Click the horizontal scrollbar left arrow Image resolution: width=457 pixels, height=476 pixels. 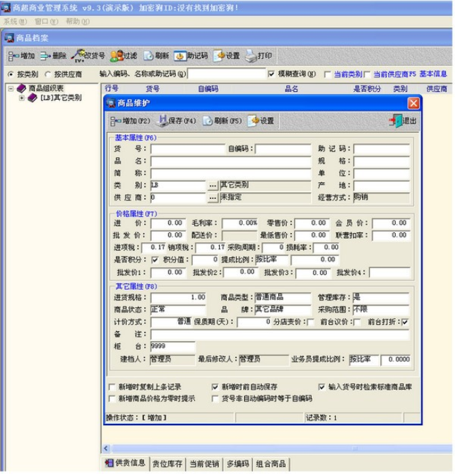click(106, 449)
